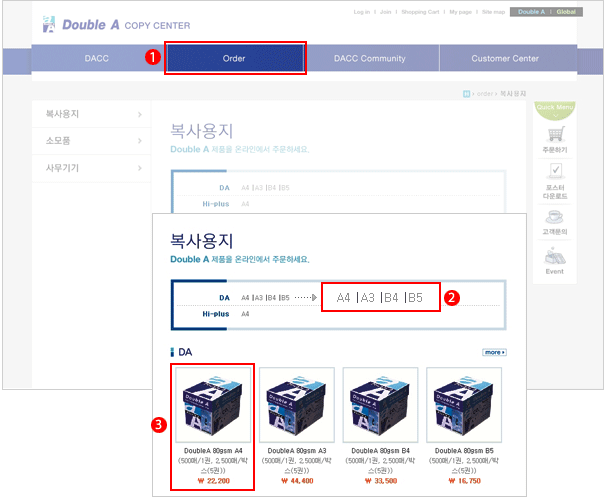This screenshot has width=604, height=497.
Task: Click Hi-plus A4 link in lower panel
Action: (x=245, y=314)
